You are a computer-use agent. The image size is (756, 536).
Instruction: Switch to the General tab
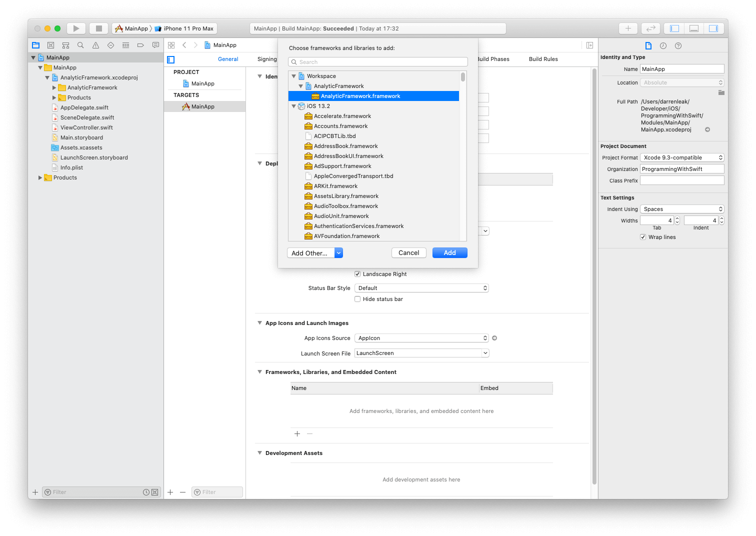pos(228,59)
